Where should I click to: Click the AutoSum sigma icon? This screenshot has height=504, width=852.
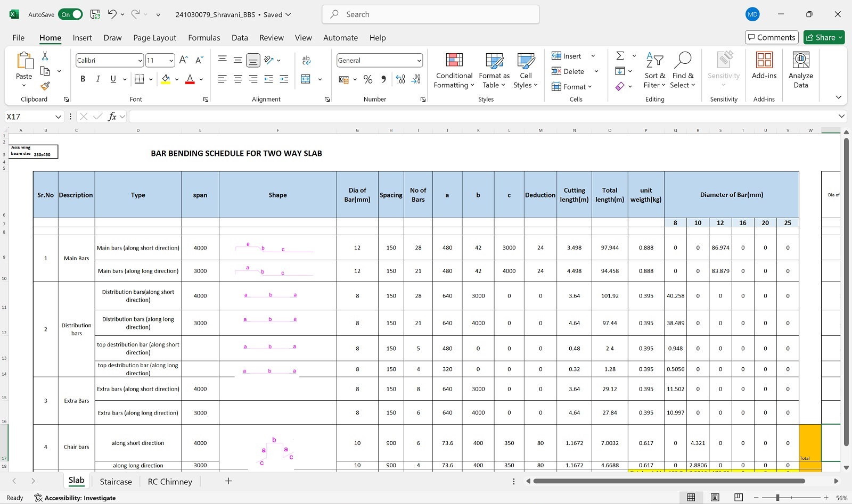620,56
